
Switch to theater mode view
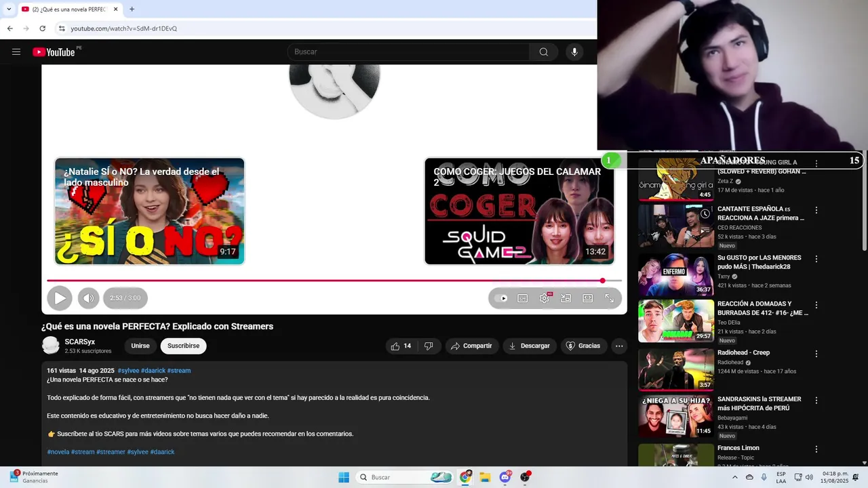588,298
